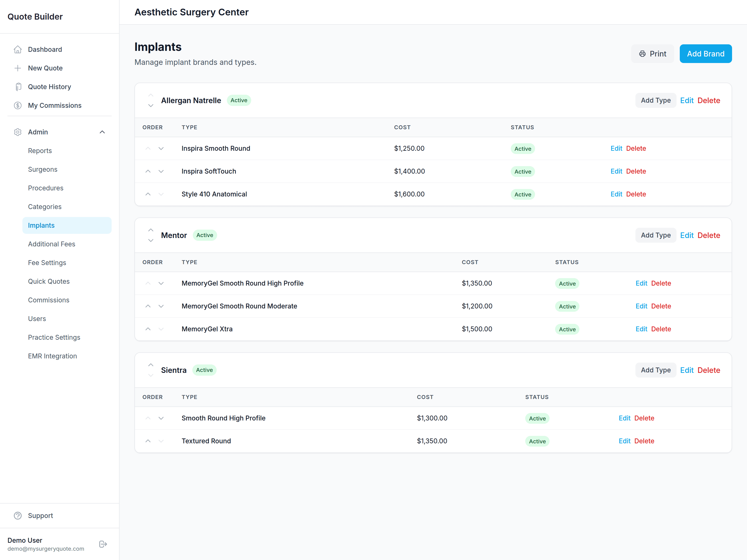Move Inspira SoftTouch up

(x=148, y=171)
